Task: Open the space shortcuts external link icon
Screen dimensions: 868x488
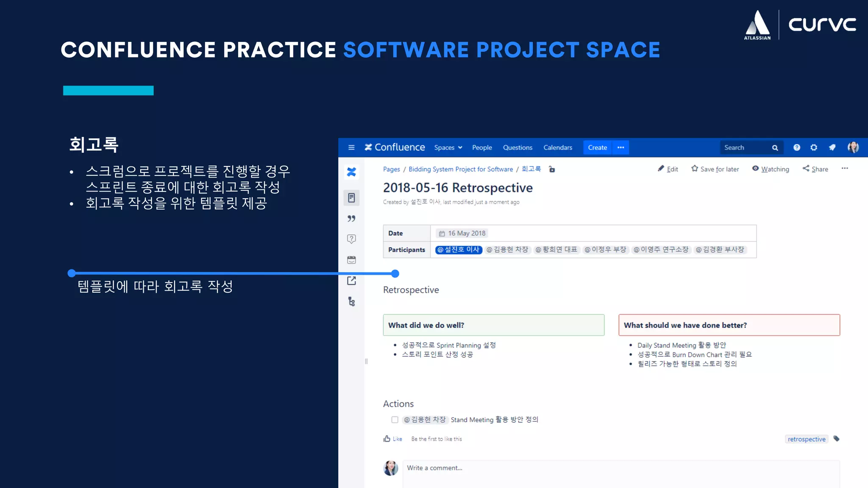Action: pos(351,280)
